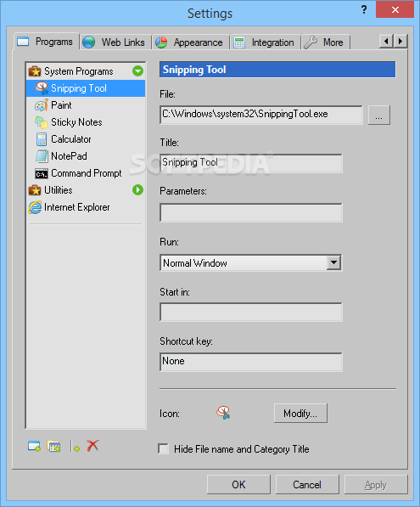The image size is (420, 507).
Task: Select Command Prompt in the list
Action: [86, 173]
